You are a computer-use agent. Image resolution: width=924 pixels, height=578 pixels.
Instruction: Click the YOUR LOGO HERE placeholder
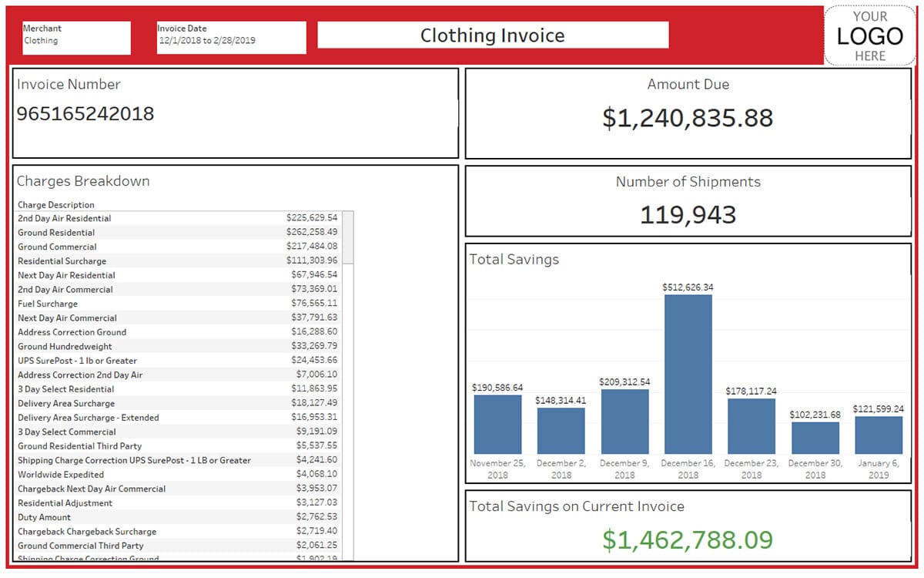(869, 36)
